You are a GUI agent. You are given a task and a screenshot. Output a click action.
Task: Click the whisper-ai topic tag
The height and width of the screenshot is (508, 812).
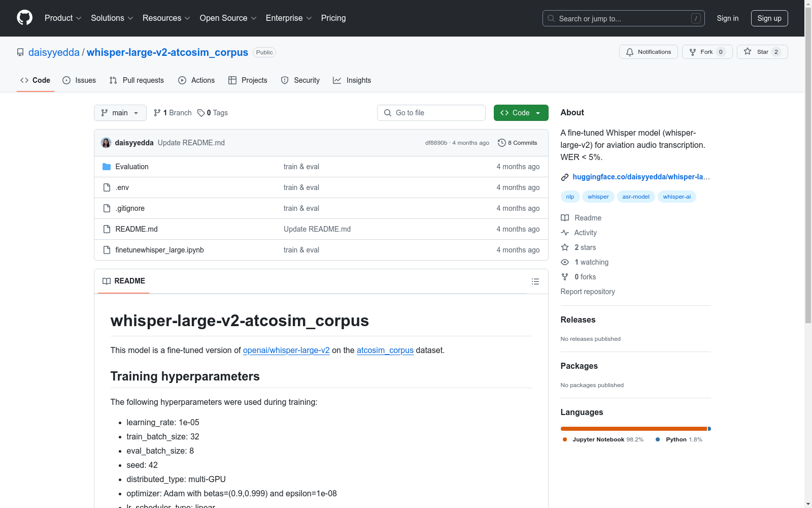677,197
